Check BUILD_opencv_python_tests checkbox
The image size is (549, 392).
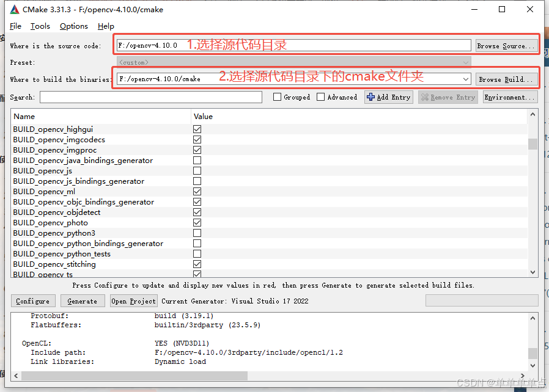(197, 254)
